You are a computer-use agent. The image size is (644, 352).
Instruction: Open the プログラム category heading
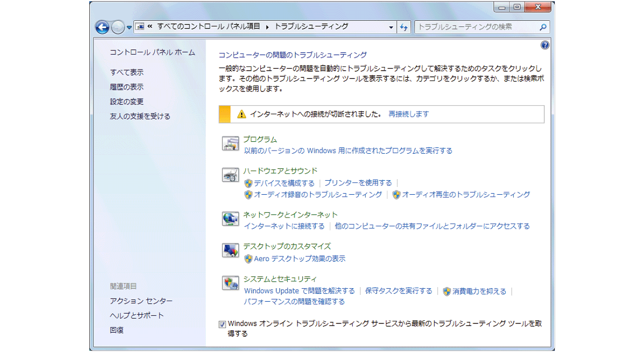pos(260,140)
